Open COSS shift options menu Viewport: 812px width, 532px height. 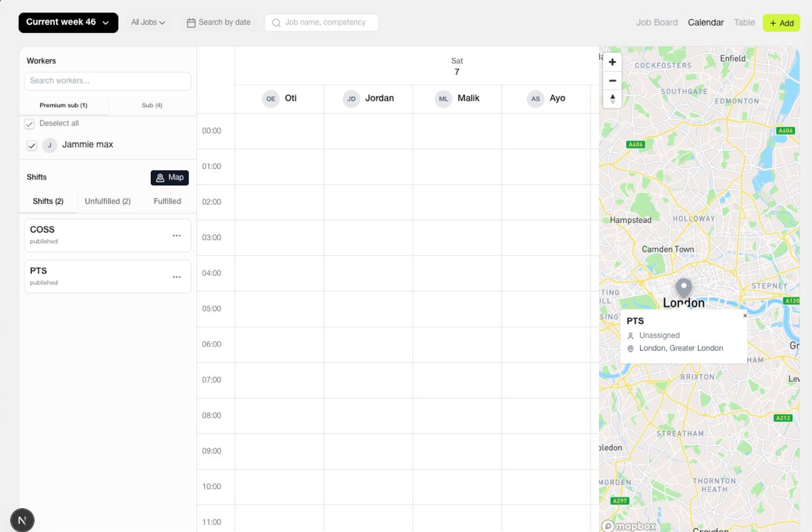point(176,236)
